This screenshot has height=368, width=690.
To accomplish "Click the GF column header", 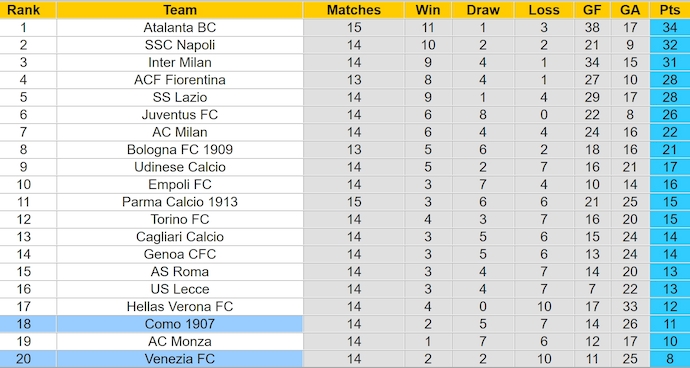I will tap(592, 10).
